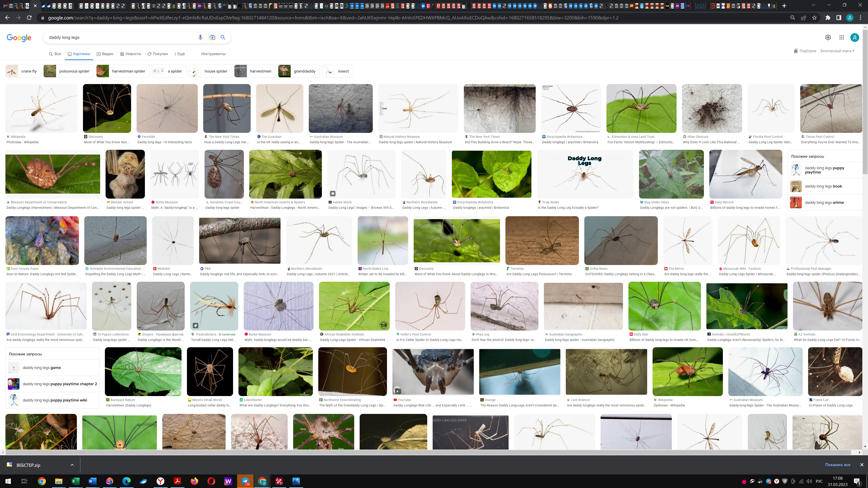Open Missouri Department of Conservation thumbnail
The height and width of the screenshot is (488, 868).
(53, 174)
